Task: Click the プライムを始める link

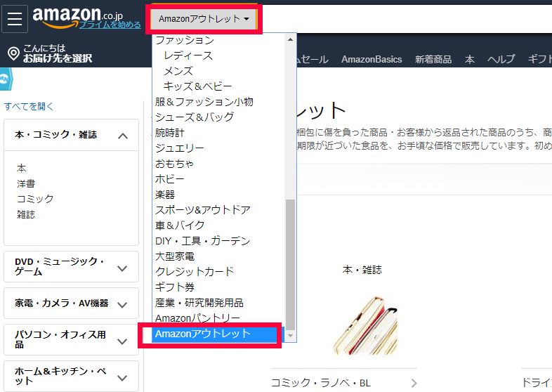Action: pyautogui.click(x=110, y=25)
